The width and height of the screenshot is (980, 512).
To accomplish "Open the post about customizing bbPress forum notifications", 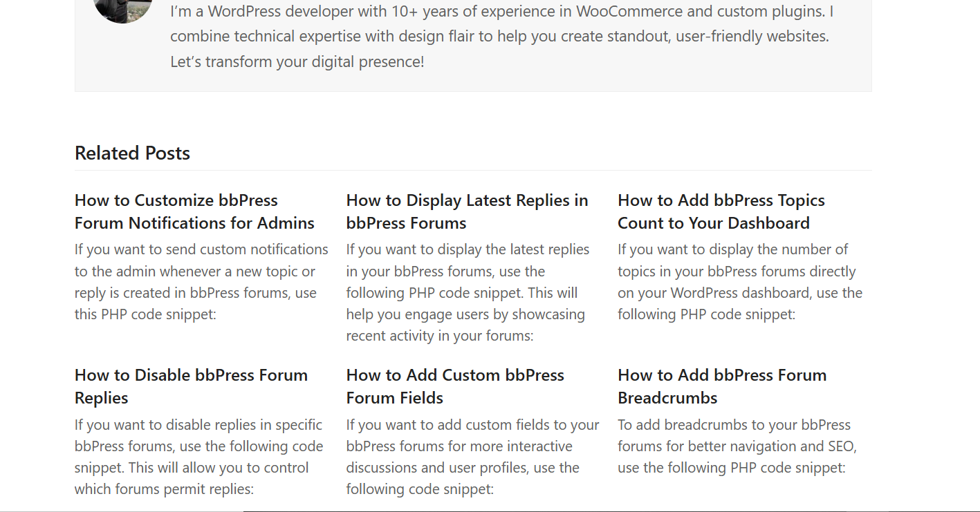I will [194, 211].
